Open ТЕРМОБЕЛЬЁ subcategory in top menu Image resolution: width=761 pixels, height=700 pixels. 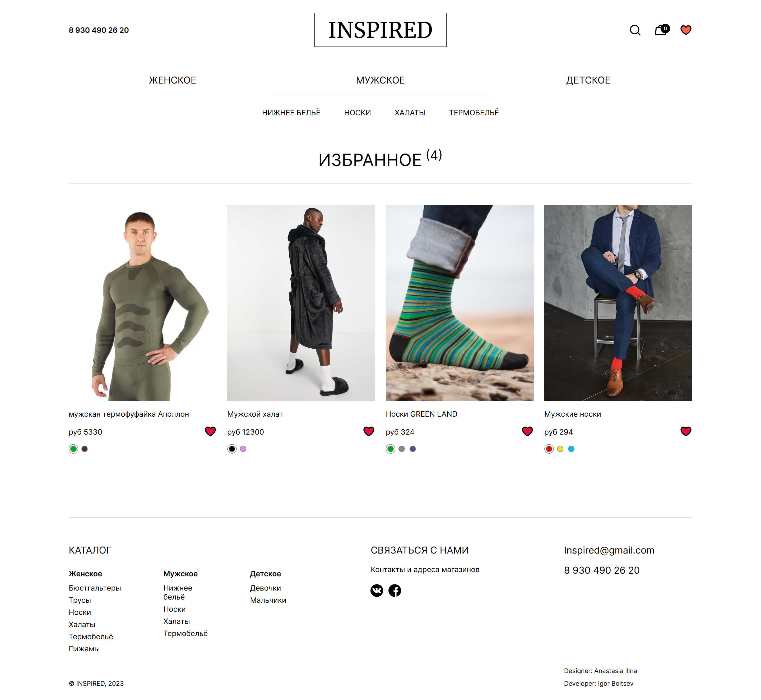pos(474,113)
